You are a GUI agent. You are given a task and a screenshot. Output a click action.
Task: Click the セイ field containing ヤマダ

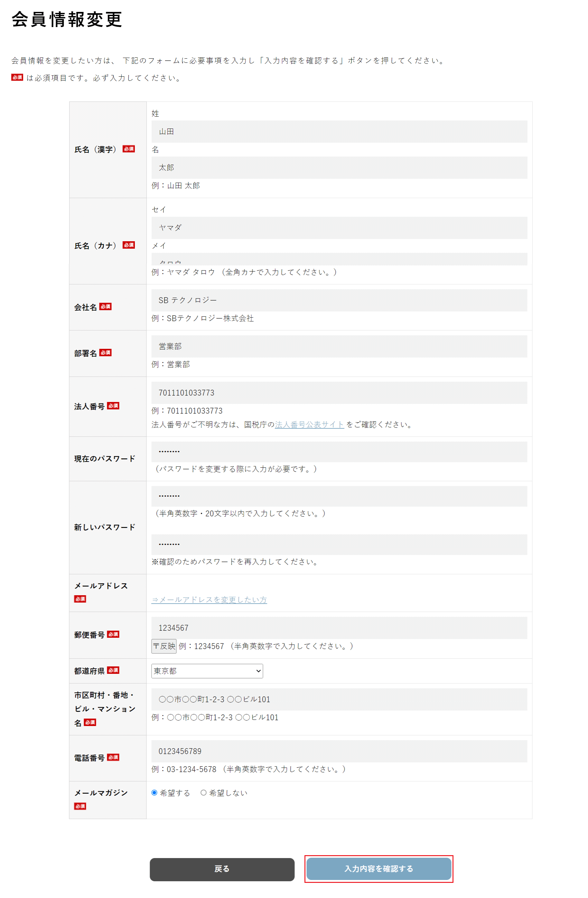coord(339,227)
